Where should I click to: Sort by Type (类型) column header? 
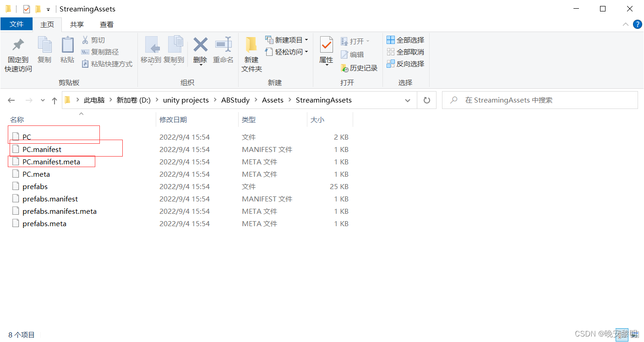273,119
